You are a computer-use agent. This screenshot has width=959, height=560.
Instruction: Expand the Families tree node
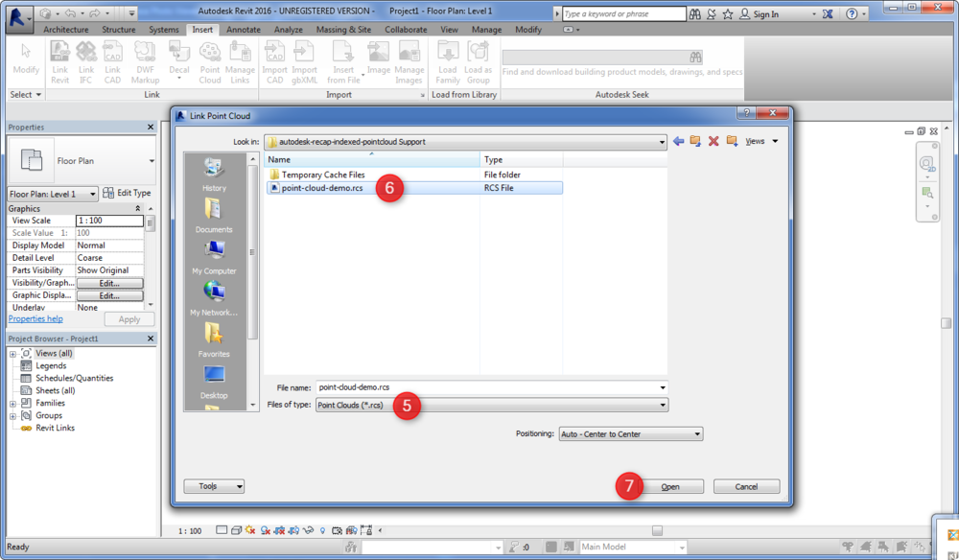pos(12,404)
